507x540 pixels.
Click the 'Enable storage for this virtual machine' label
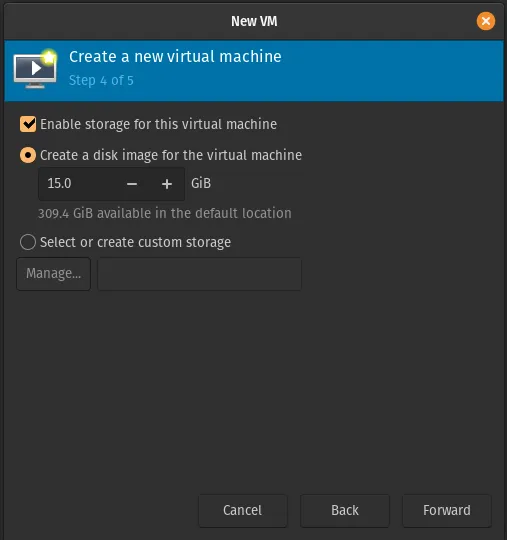158,124
